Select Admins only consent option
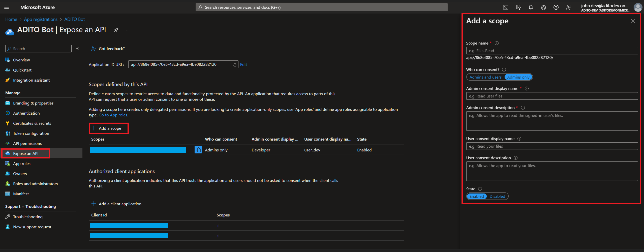This screenshot has width=644, height=252. coord(518,77)
